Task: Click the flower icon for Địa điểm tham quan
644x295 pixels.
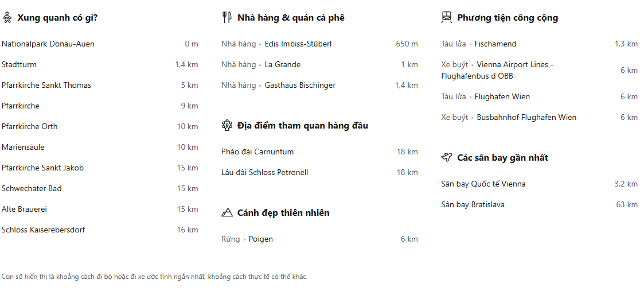Action: (227, 126)
